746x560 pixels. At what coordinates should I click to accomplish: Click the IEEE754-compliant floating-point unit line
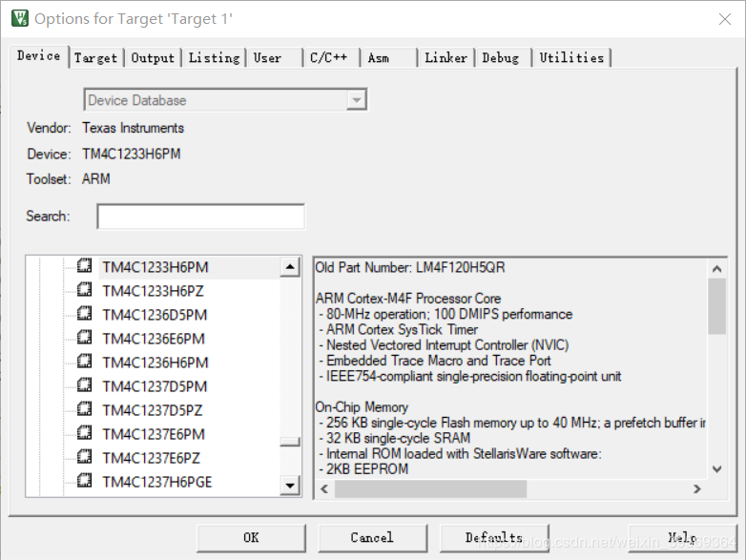[470, 376]
